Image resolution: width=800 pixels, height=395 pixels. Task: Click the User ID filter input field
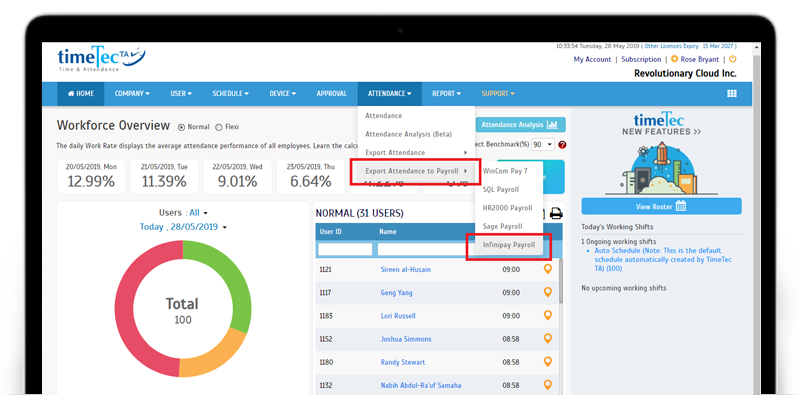pos(345,250)
